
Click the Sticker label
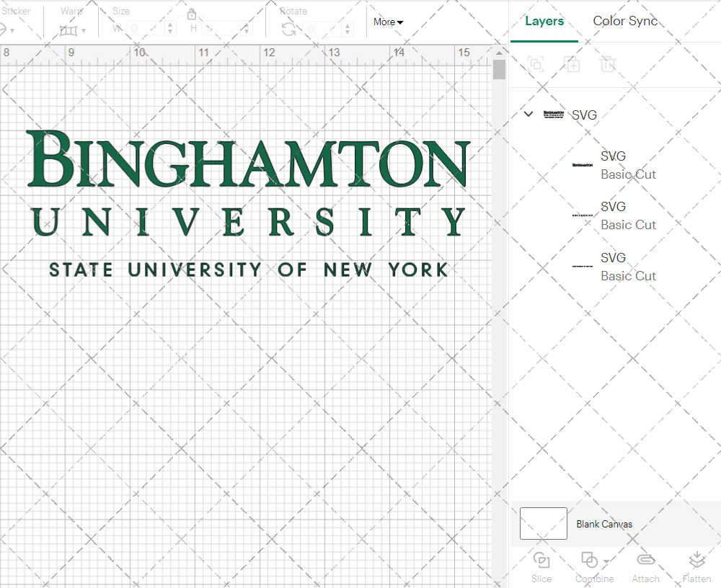[x=17, y=11]
